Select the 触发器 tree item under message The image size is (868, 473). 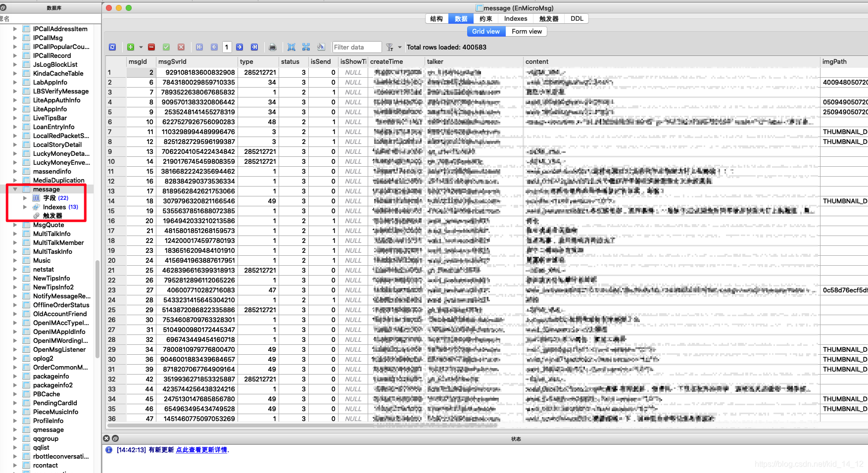click(x=52, y=216)
